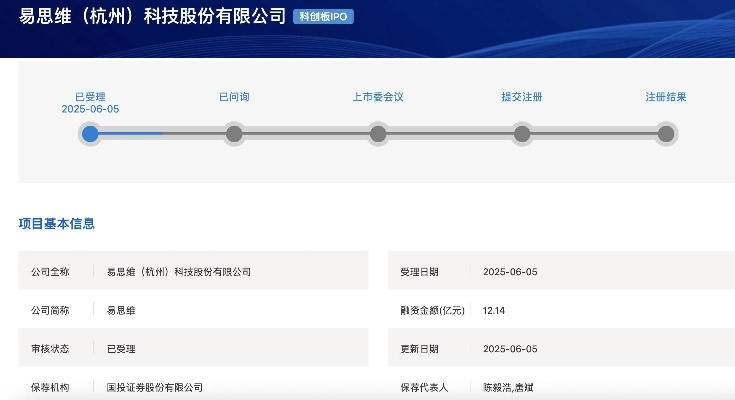Viewport: 735px width, 400px height.
Task: Click the 注册结果 stage label
Action: 666,97
